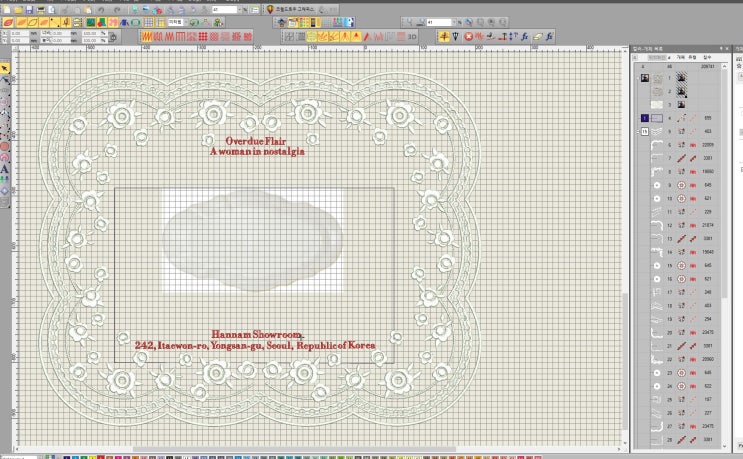Viewport: 743px width, 459px height.
Task: Click the X position input field
Action: point(19,34)
